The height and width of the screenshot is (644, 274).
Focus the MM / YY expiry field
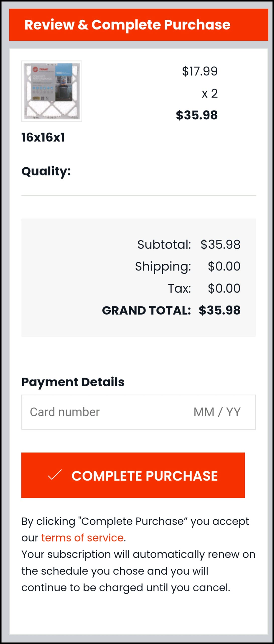click(x=217, y=412)
